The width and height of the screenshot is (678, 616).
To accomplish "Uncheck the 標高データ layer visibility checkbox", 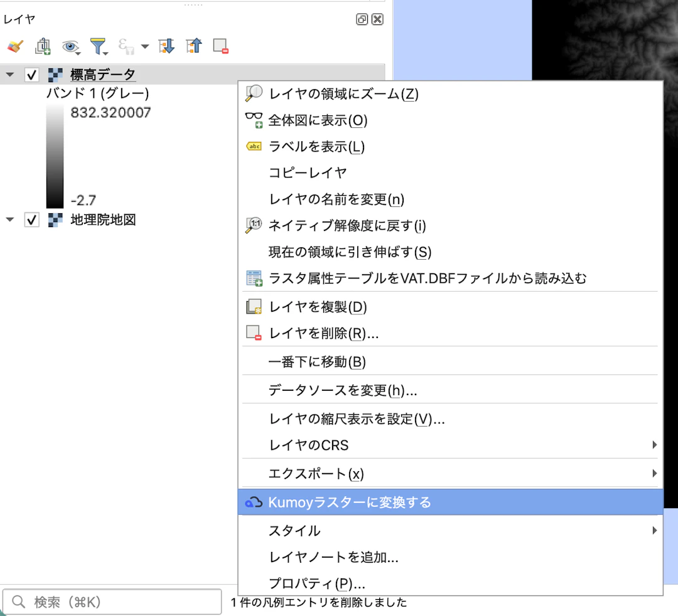I will [31, 75].
